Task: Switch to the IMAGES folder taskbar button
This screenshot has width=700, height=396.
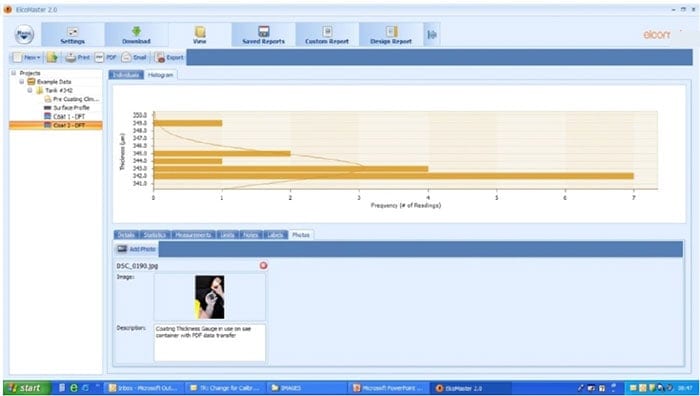Action: 307,388
